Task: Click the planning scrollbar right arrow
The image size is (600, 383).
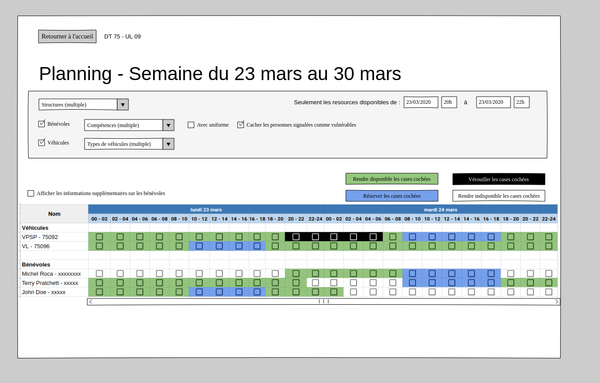Action: click(x=557, y=302)
